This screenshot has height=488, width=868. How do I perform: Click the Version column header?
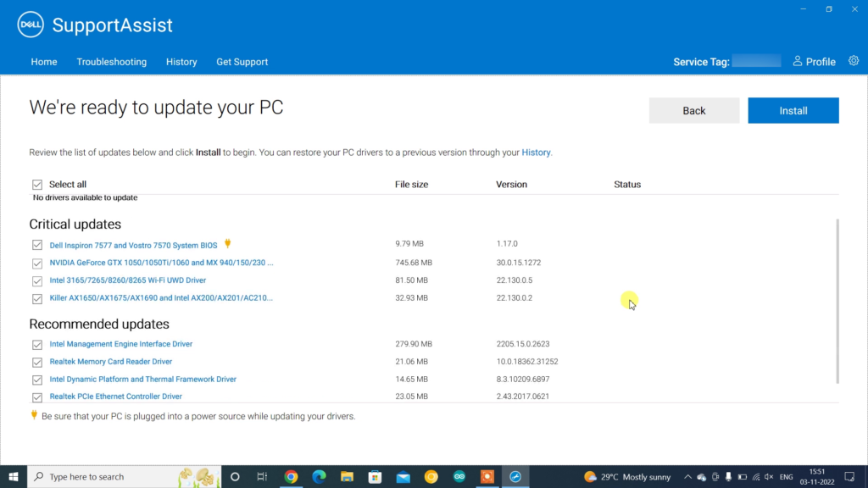(511, 184)
